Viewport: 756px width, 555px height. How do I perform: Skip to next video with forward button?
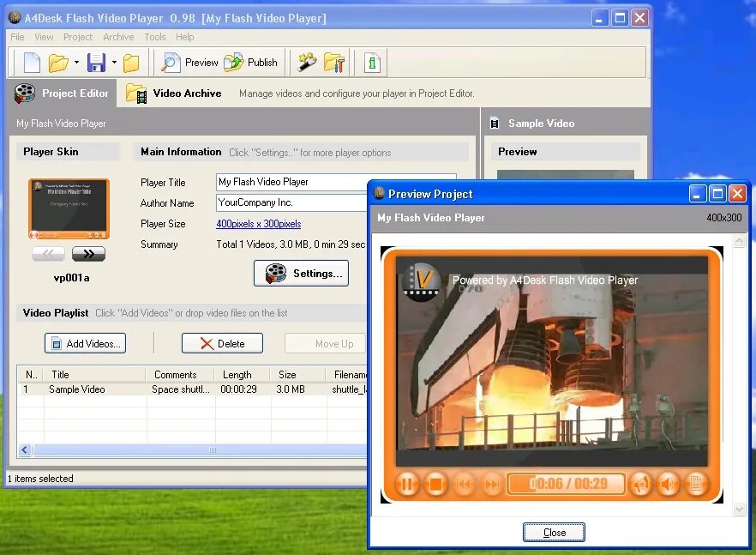click(491, 484)
